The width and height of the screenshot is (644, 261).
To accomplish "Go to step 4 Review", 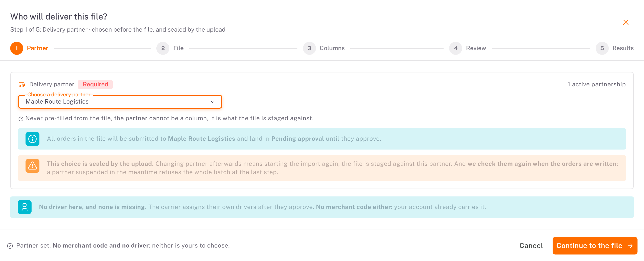I will [467, 48].
